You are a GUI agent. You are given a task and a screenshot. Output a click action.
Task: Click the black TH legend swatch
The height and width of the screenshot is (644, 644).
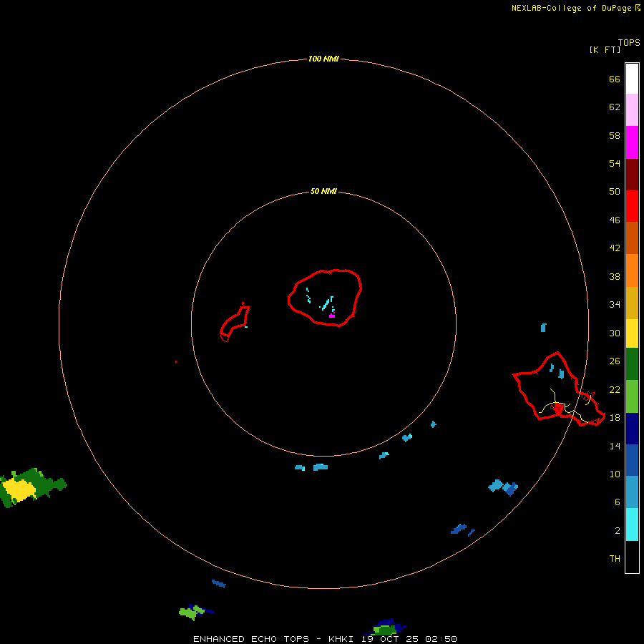pyautogui.click(x=632, y=557)
